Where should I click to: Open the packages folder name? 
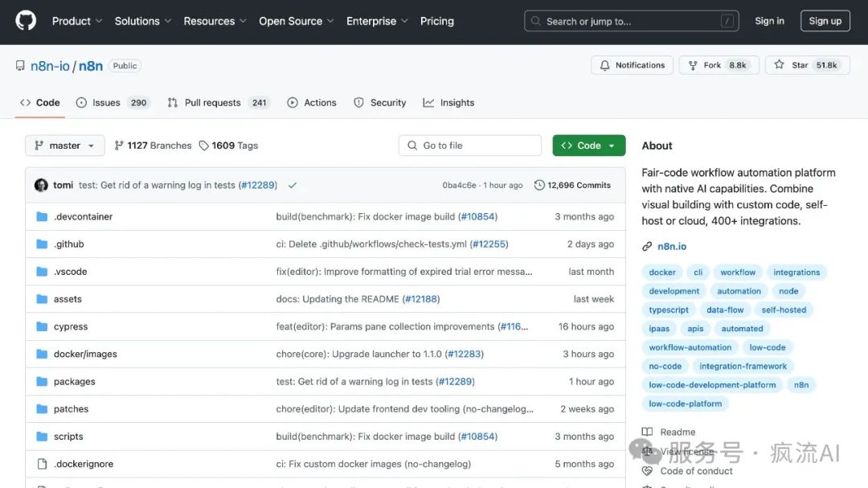click(x=74, y=382)
